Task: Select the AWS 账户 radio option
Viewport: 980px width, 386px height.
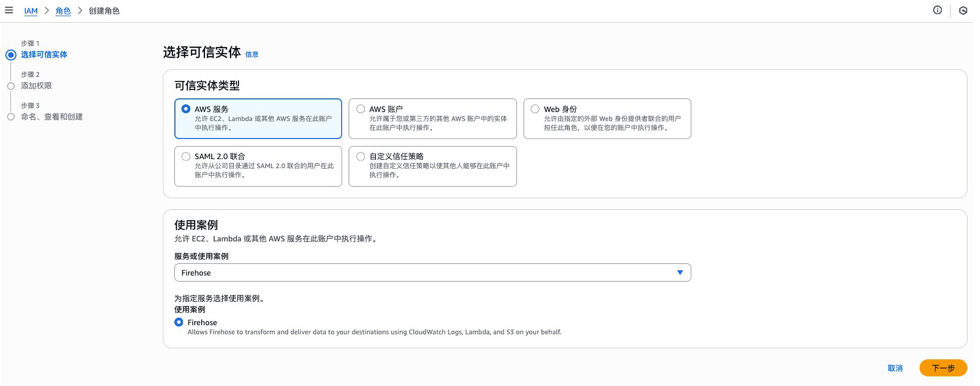Action: tap(360, 109)
